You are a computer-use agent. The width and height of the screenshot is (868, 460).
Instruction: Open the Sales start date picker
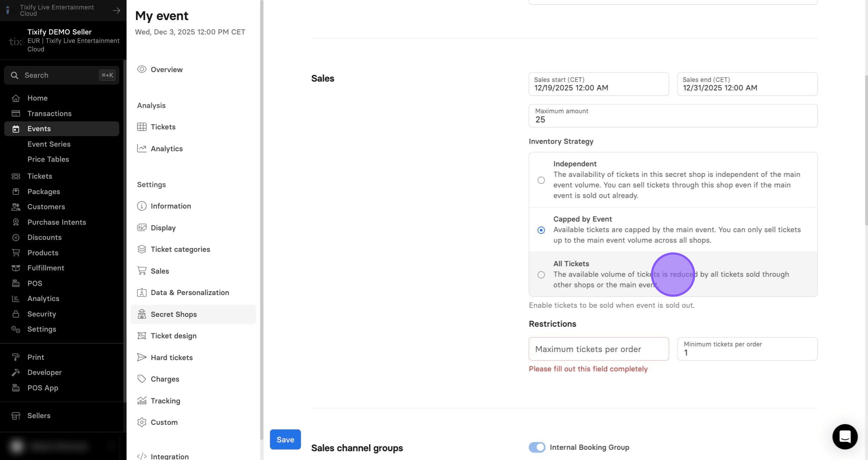[x=598, y=84]
